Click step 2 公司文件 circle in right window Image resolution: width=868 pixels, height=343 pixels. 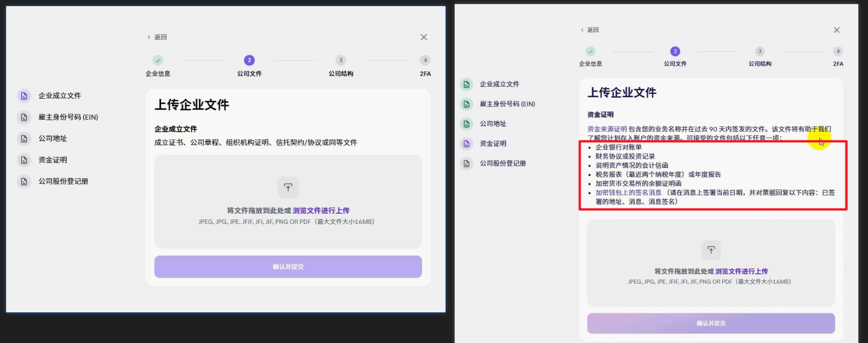pos(675,51)
